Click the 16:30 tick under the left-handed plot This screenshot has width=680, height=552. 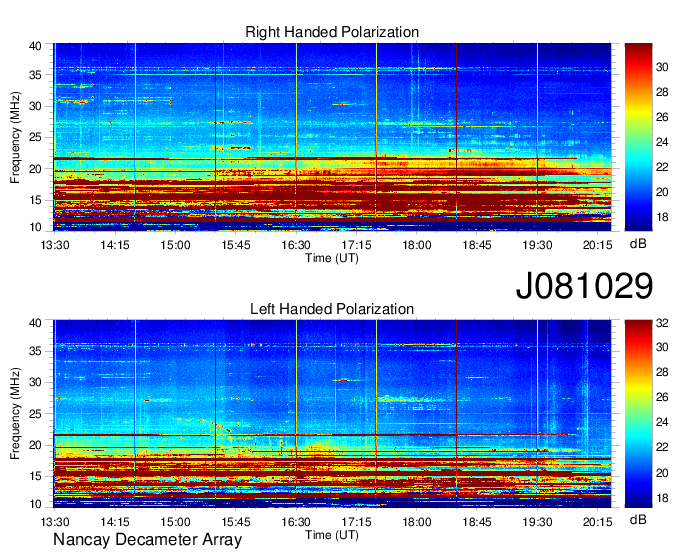[296, 522]
